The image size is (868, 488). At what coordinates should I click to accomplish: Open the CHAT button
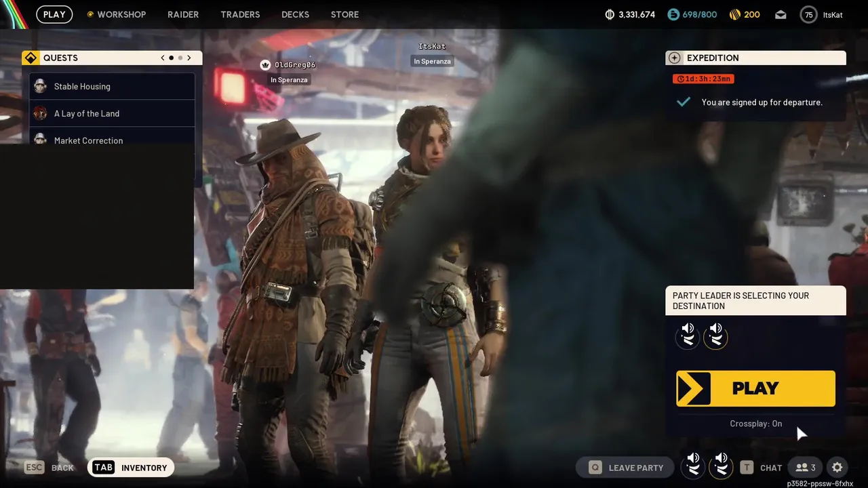762,468
